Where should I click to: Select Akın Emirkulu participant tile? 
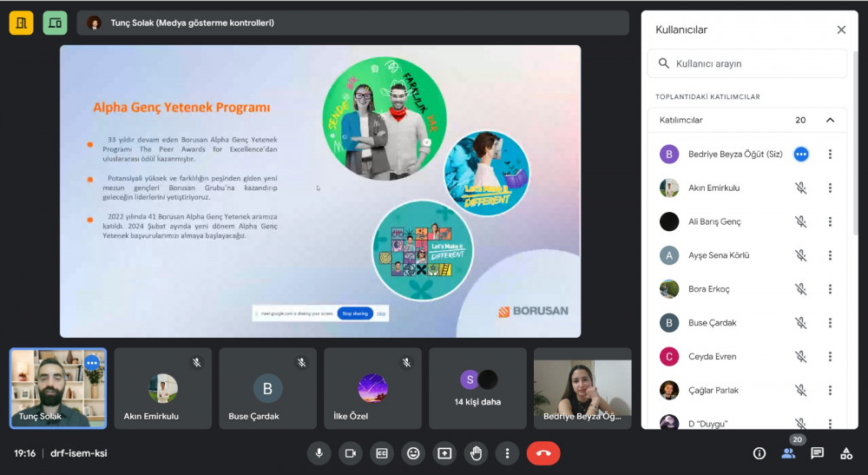pos(163,389)
